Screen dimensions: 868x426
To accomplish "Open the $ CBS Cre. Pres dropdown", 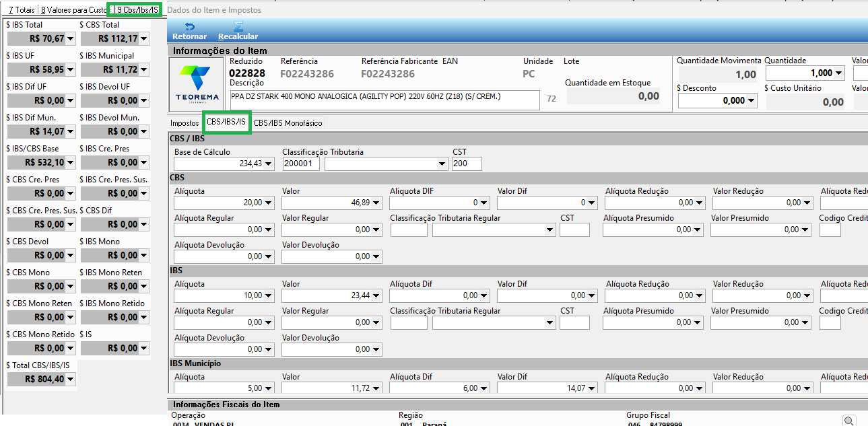I will tap(71, 194).
